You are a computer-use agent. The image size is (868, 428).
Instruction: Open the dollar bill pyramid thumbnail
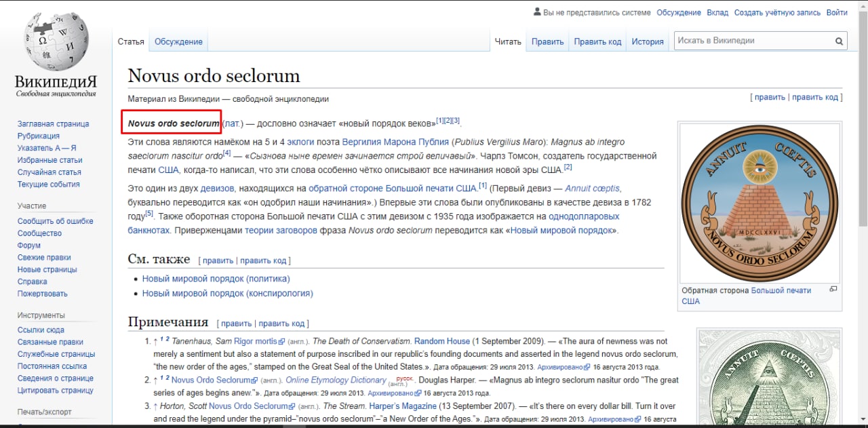(x=770, y=378)
